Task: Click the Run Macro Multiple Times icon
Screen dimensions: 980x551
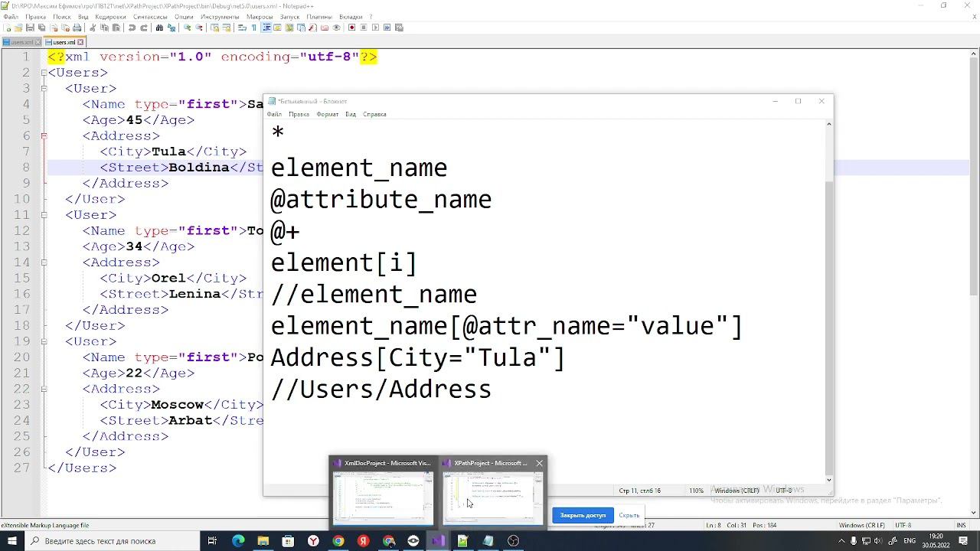Action: (x=387, y=28)
